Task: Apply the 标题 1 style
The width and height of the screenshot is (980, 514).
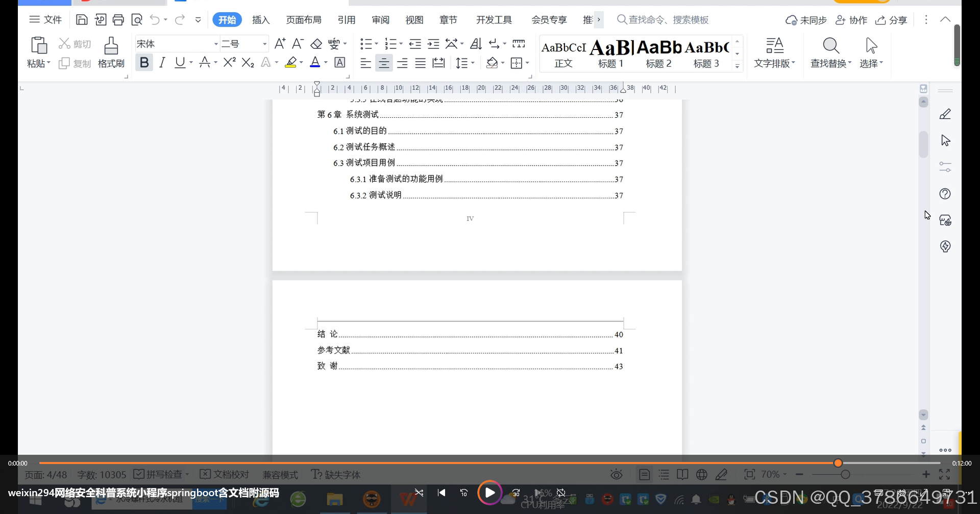Action: point(611,53)
